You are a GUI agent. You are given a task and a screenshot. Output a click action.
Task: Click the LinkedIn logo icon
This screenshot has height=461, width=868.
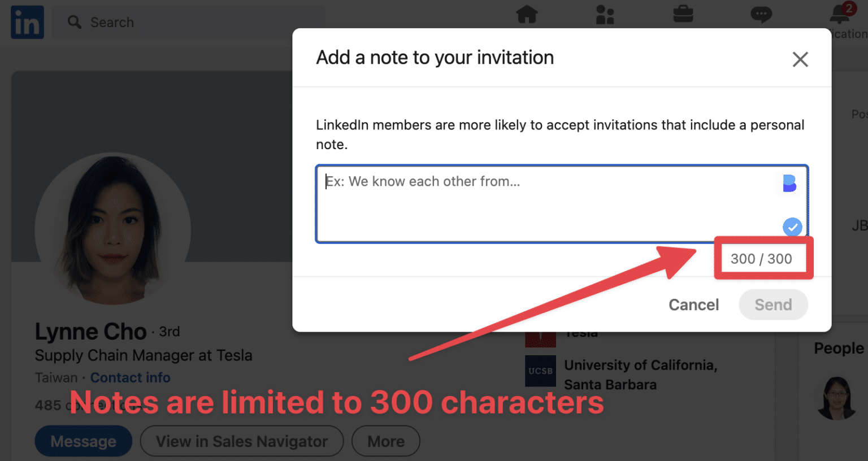pyautogui.click(x=27, y=23)
